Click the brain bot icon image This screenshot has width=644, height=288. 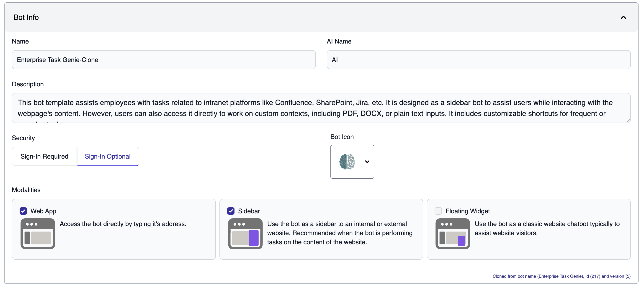(347, 162)
